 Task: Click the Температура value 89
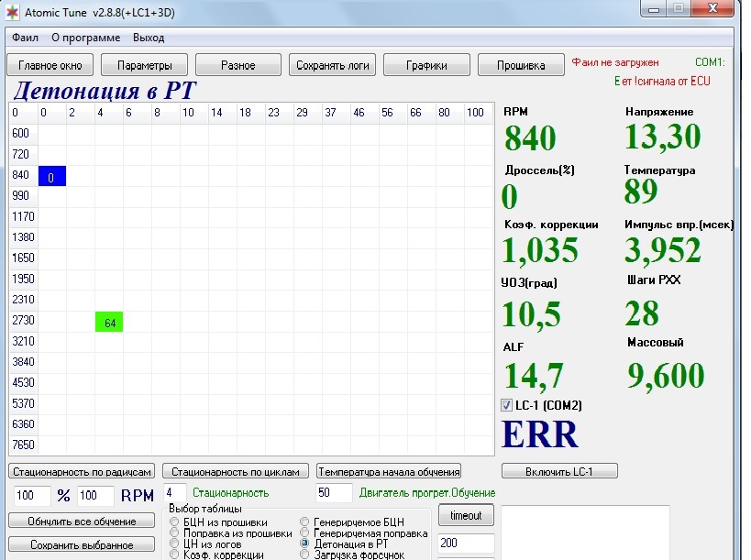click(641, 191)
